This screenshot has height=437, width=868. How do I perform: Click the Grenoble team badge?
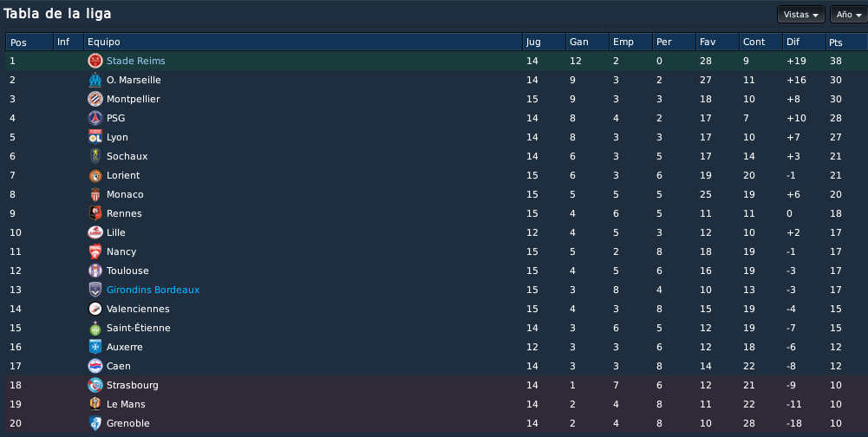pyautogui.click(x=95, y=423)
